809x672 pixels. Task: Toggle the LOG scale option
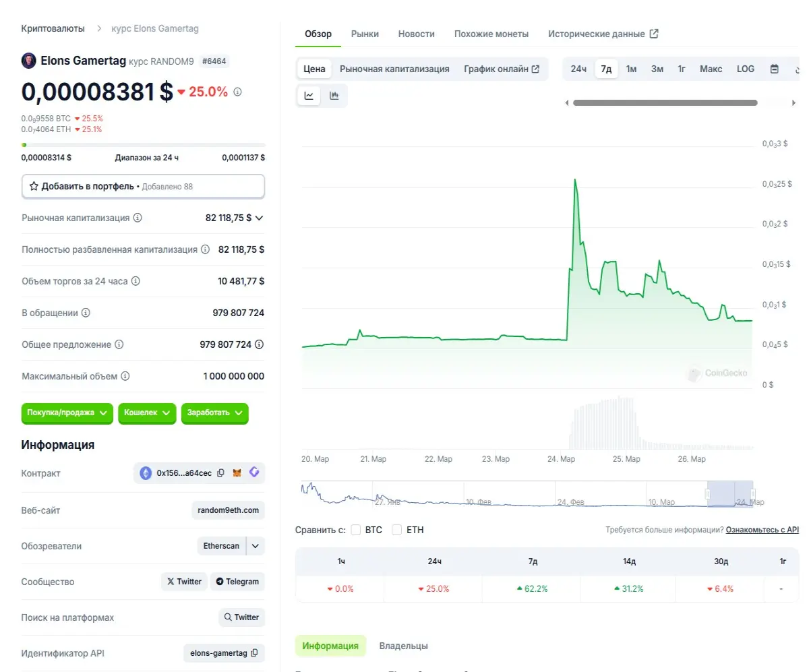(x=746, y=69)
